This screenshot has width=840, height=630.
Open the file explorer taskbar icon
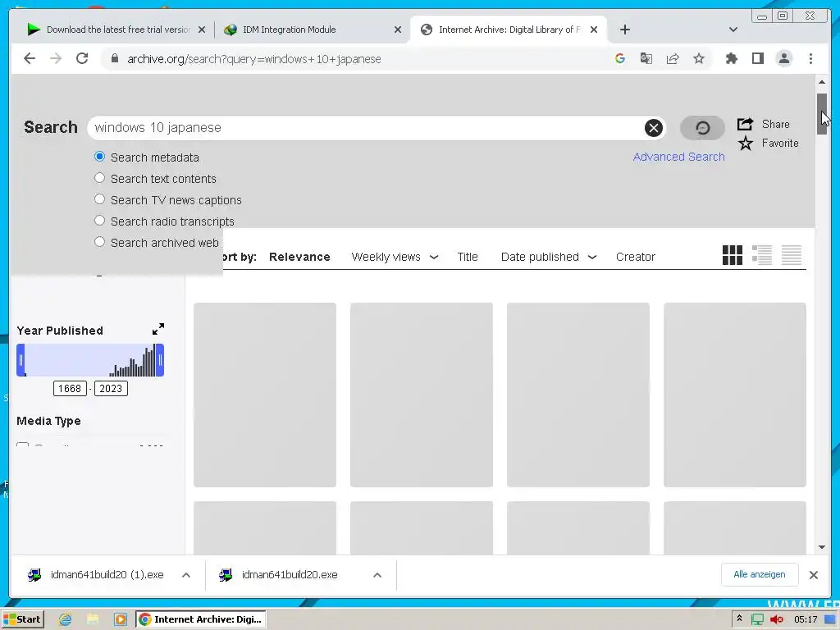point(93,619)
